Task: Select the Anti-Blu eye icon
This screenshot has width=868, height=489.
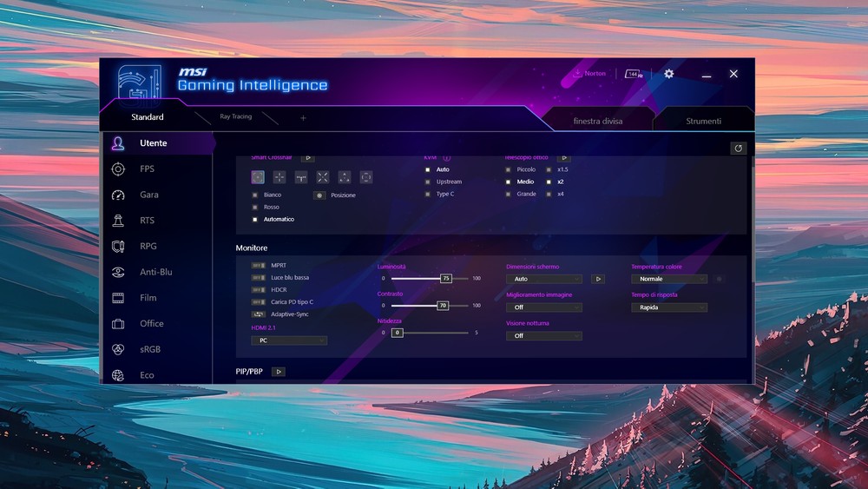Action: coord(118,272)
